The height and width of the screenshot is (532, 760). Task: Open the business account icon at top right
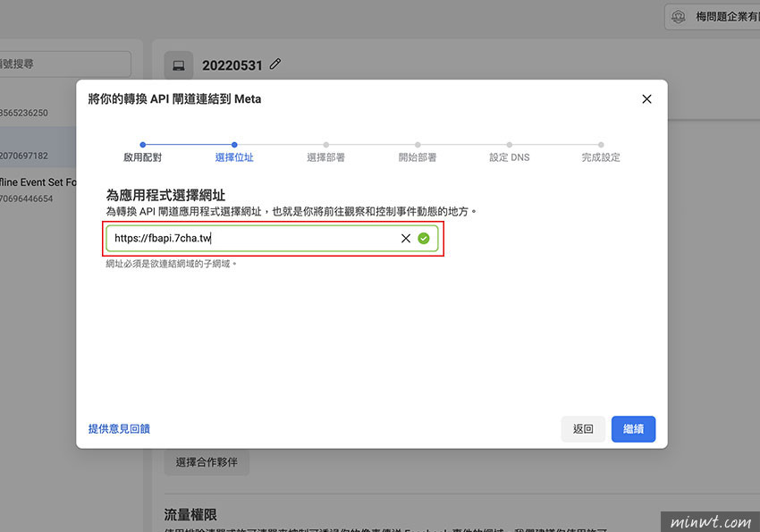click(679, 17)
